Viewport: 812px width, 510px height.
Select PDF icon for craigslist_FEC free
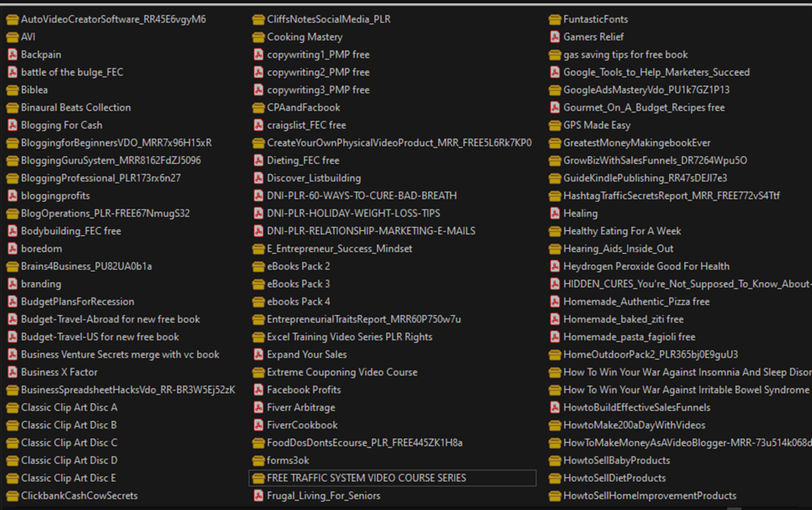point(259,125)
